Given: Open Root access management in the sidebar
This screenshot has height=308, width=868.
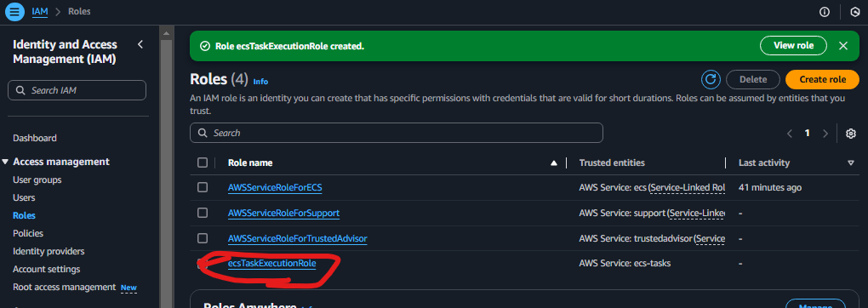Looking at the screenshot, I should point(64,287).
